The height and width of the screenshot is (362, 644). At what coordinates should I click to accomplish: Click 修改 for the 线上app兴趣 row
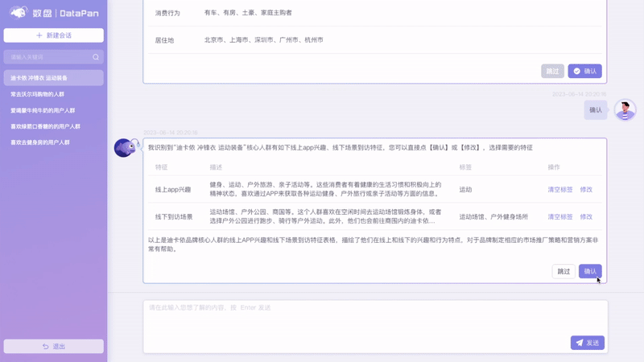(586, 190)
